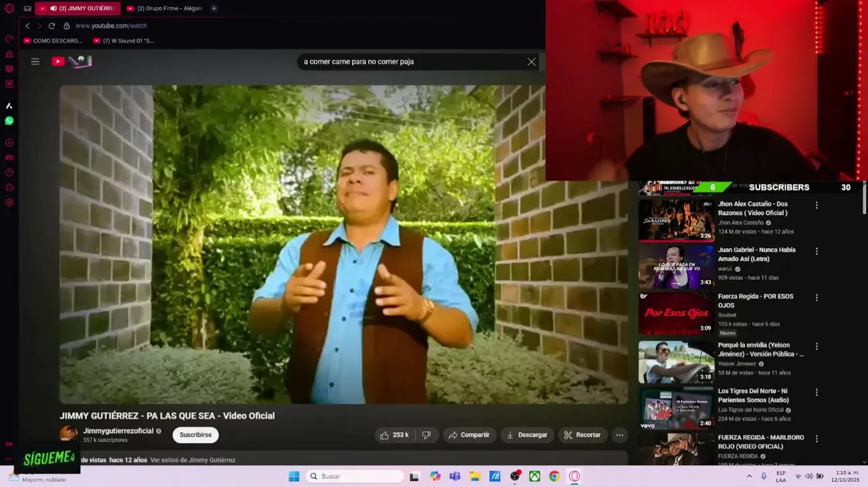868x487 pixels.
Task: Open the clock and date 12/10/2025 panel
Action: (847, 476)
